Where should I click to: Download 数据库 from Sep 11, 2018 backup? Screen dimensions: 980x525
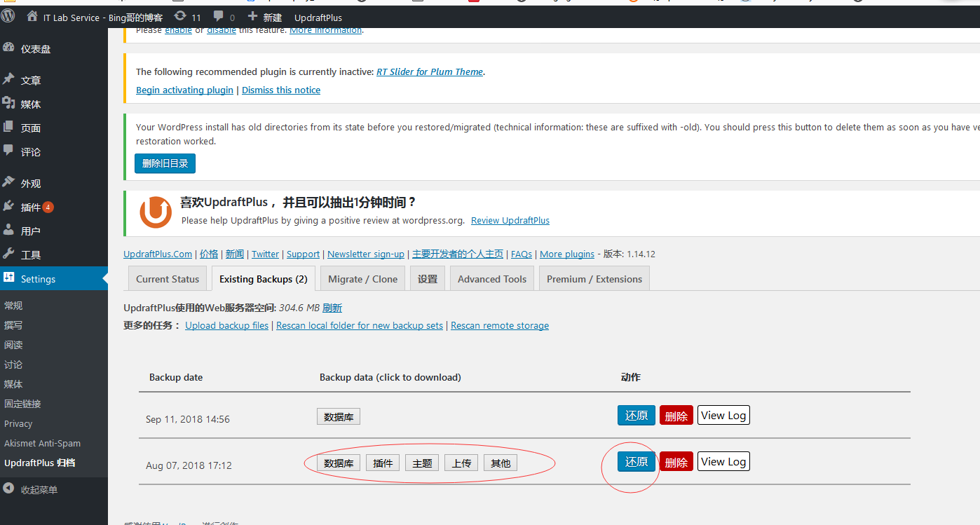tap(339, 417)
